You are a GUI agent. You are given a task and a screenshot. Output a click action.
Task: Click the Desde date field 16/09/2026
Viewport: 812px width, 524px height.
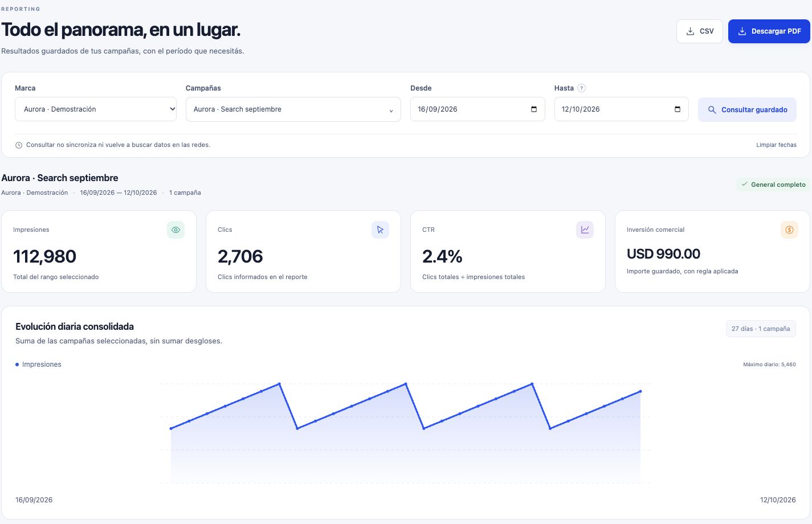pyautogui.click(x=478, y=109)
